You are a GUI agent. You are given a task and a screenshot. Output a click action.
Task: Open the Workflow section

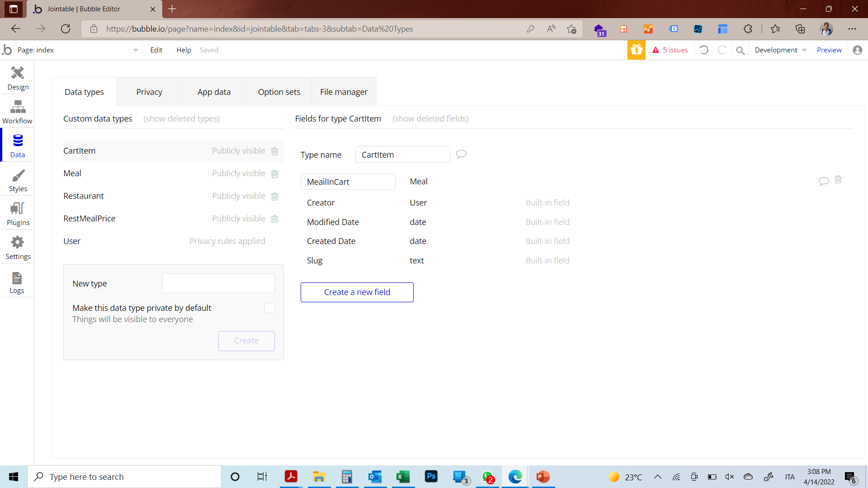pyautogui.click(x=18, y=112)
